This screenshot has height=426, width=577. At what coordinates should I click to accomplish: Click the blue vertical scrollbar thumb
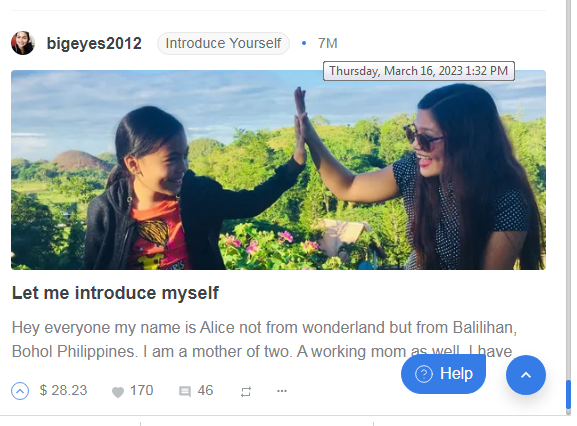point(568,394)
